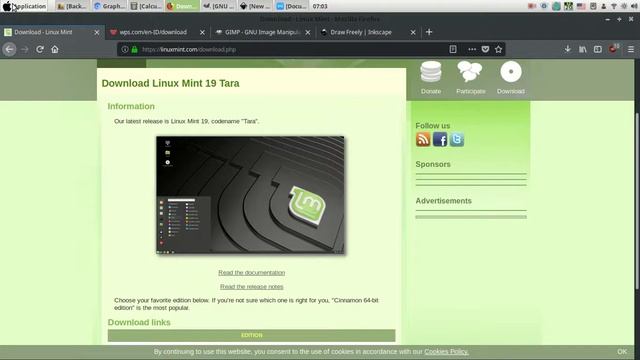Close the Download - Linux Mint tab
Image resolution: width=640 pixels, height=360 pixels.
pyautogui.click(x=97, y=32)
